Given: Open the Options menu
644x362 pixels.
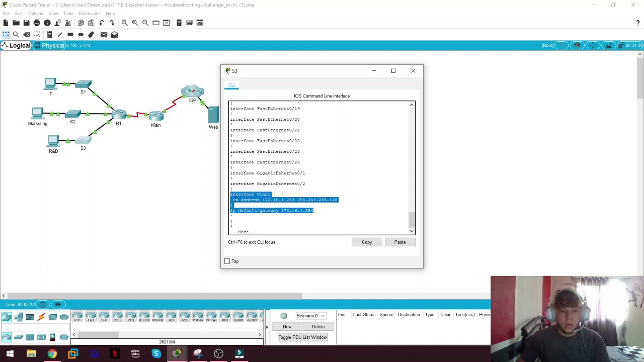Looking at the screenshot, I should pyautogui.click(x=35, y=14).
